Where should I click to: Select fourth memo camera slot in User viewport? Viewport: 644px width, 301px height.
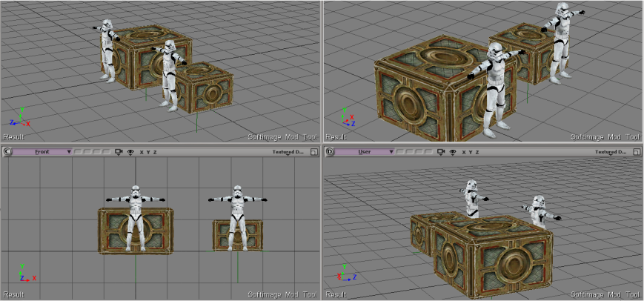tap(428, 151)
